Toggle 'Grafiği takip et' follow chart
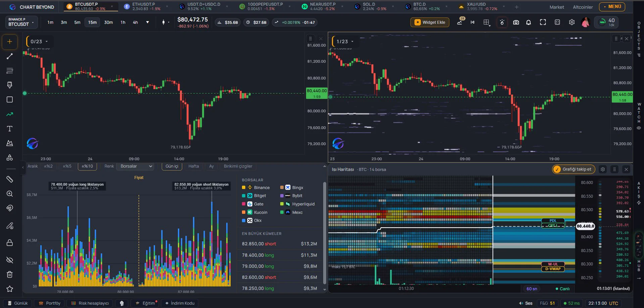 click(574, 169)
